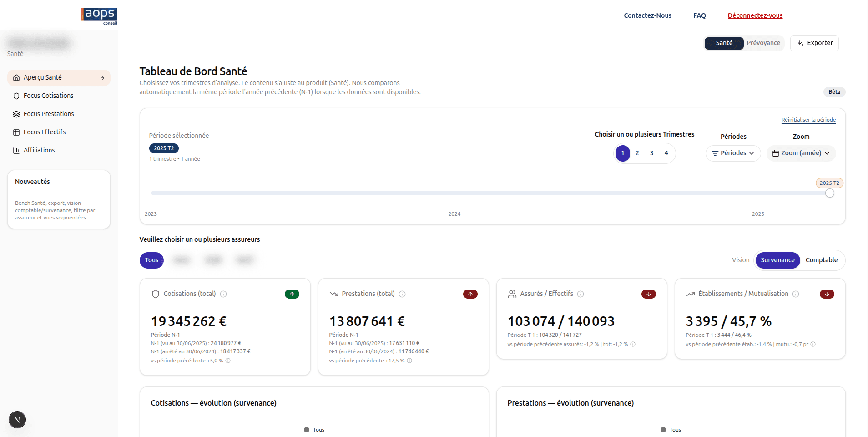Click the period timeline slider handle
This screenshot has height=437, width=868.
click(x=830, y=193)
